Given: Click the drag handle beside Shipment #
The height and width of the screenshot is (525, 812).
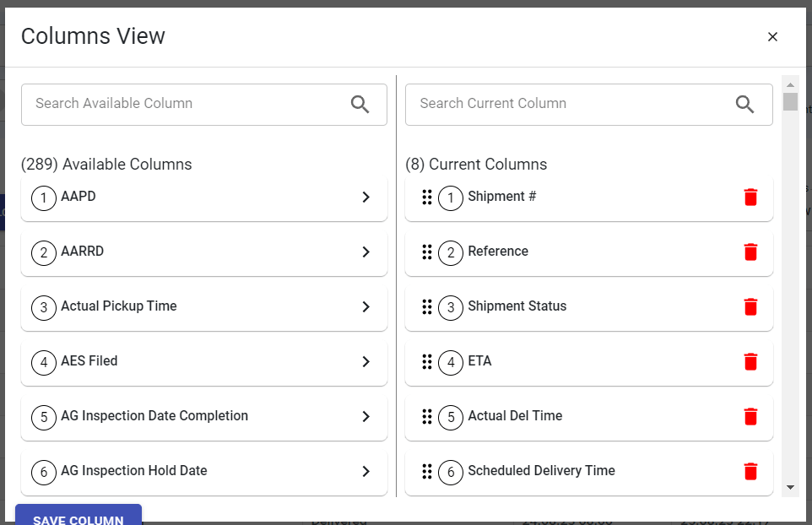Looking at the screenshot, I should coord(427,197).
